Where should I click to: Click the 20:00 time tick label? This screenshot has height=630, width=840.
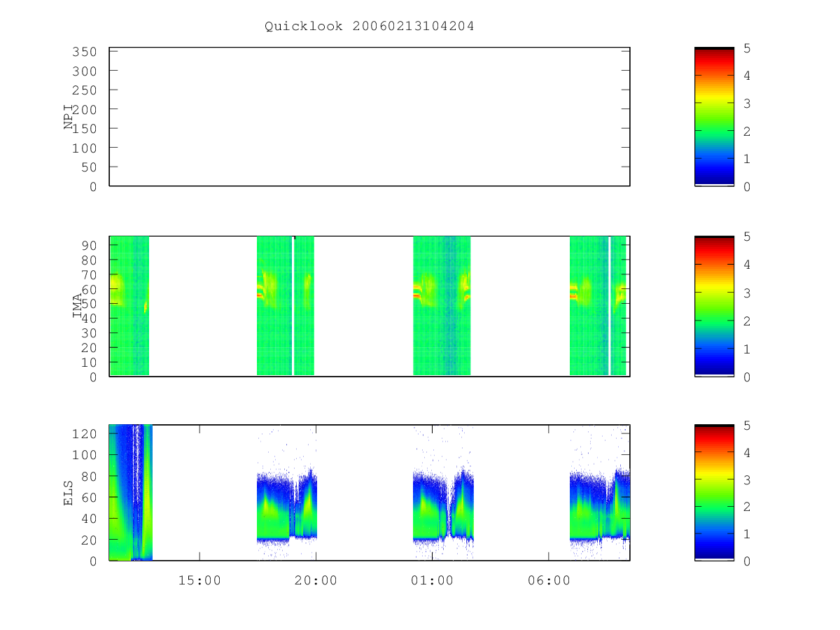(x=316, y=580)
